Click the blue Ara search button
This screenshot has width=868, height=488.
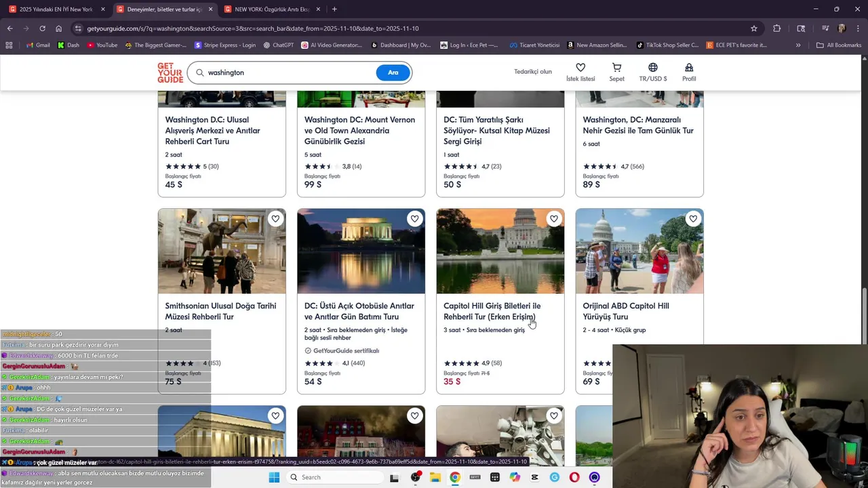tap(393, 73)
